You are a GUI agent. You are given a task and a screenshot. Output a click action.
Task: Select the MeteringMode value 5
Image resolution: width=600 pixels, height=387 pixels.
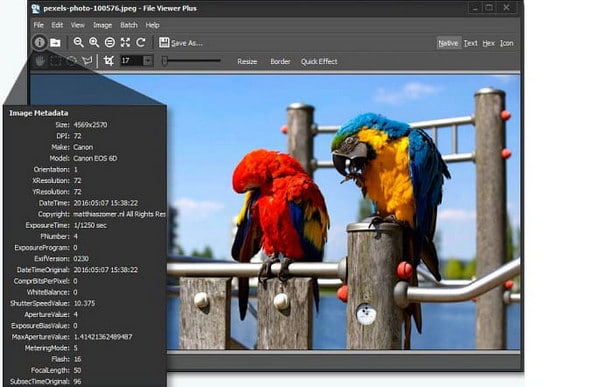(75, 348)
